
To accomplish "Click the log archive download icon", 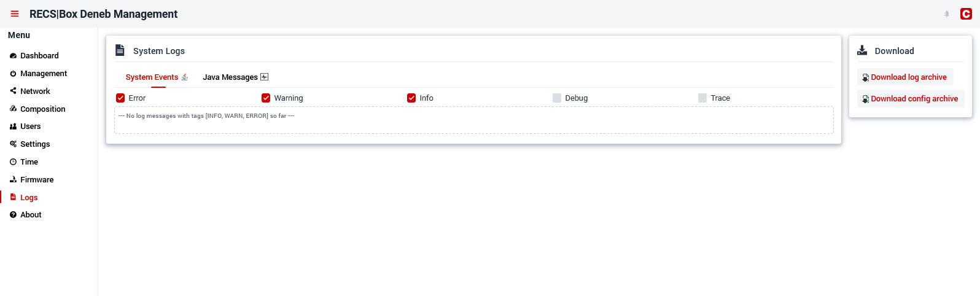I will coord(865,78).
